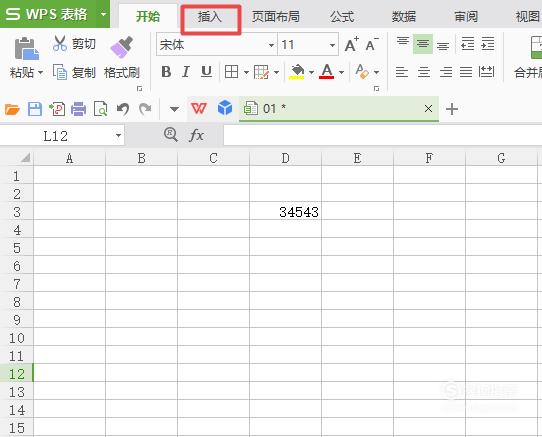The image size is (542, 437).
Task: Switch to the 公式 tab
Action: (342, 16)
